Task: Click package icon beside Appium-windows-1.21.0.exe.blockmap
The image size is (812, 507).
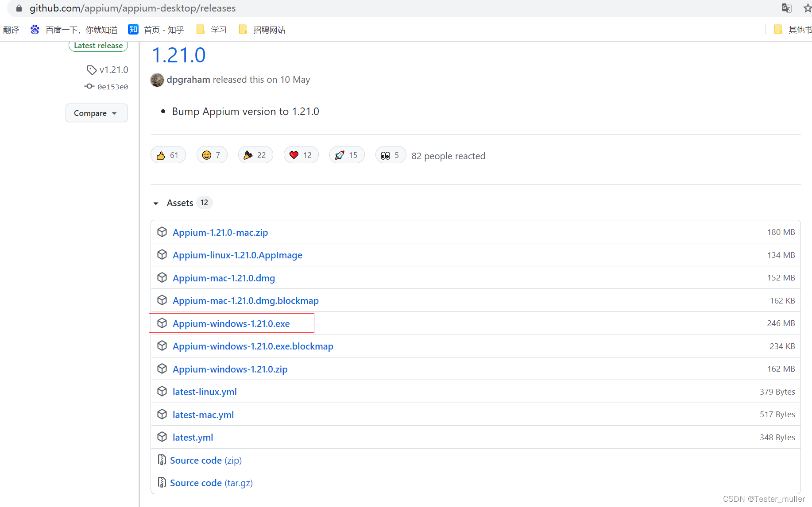Action: 162,346
